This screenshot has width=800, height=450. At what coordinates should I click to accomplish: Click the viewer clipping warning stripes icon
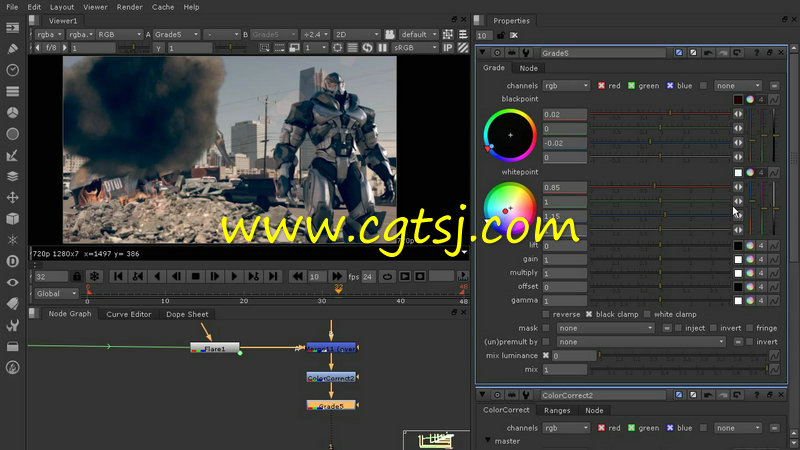click(463, 48)
